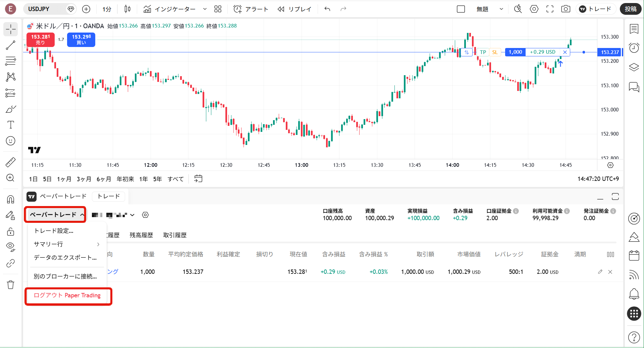Toggle the TP button on the position line
Screen dimensions: 644x348
pyautogui.click(x=483, y=52)
